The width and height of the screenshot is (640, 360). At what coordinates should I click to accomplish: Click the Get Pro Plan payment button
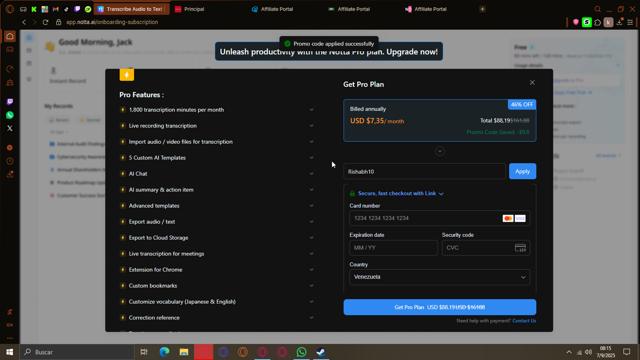pos(440,307)
